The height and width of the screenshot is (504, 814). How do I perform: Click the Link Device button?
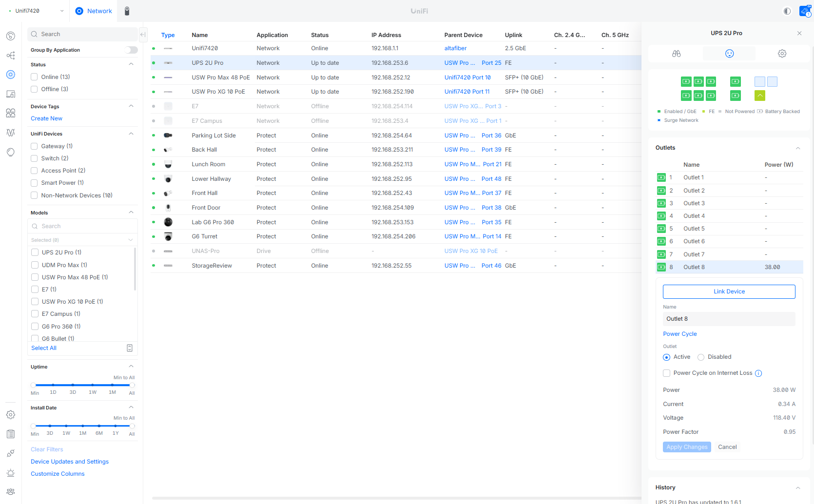point(729,291)
